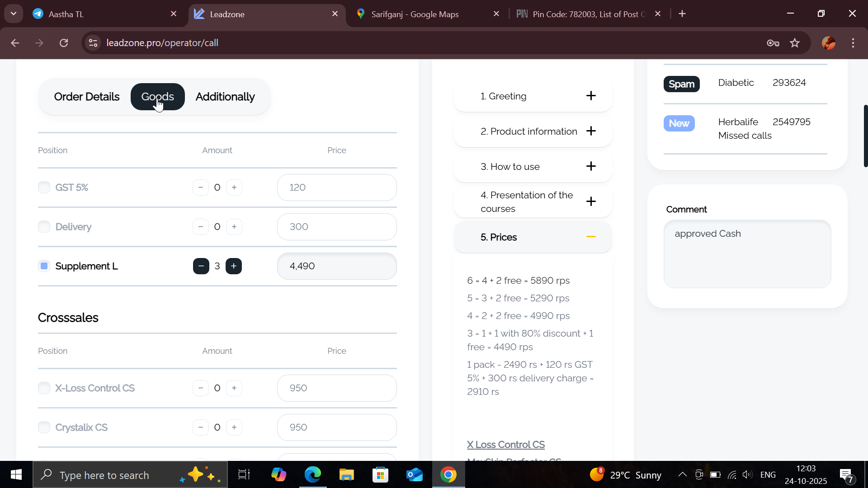The width and height of the screenshot is (868, 488).
Task: Decrease Supplement L amount with minus button
Action: coord(201,266)
